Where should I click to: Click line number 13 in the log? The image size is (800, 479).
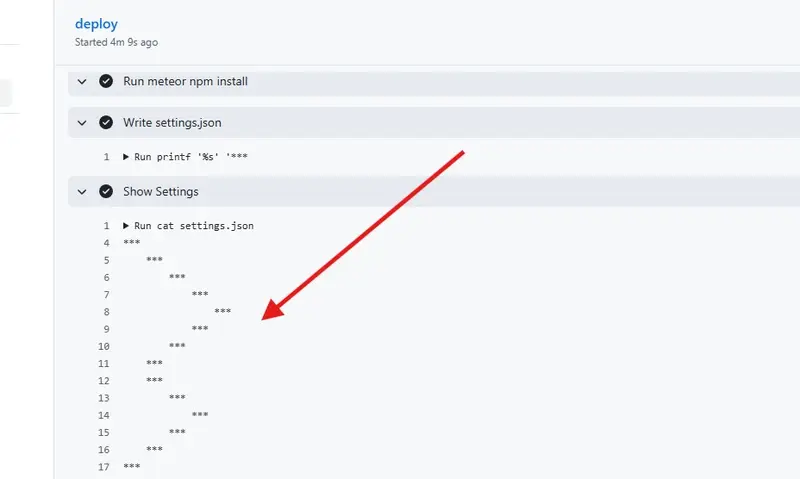[x=104, y=398]
